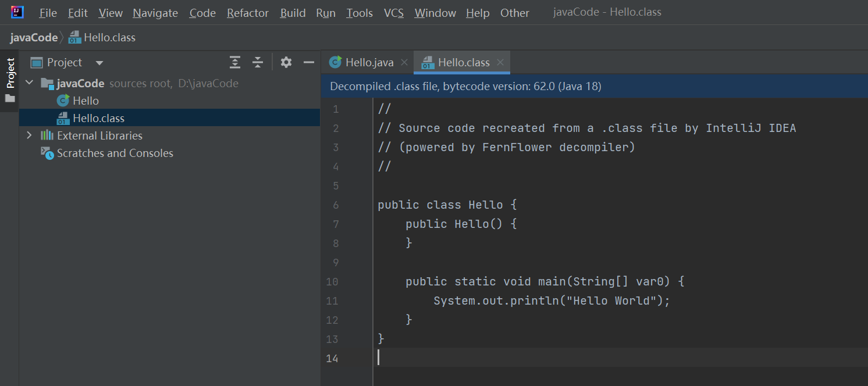868x386 pixels.
Task: Open Project panel settings gear
Action: tap(286, 62)
